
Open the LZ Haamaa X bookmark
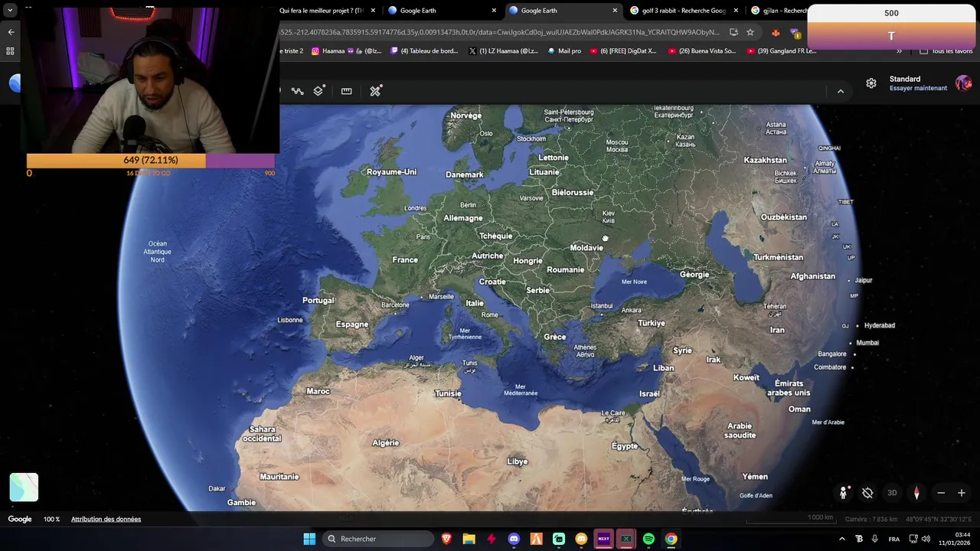coord(503,51)
